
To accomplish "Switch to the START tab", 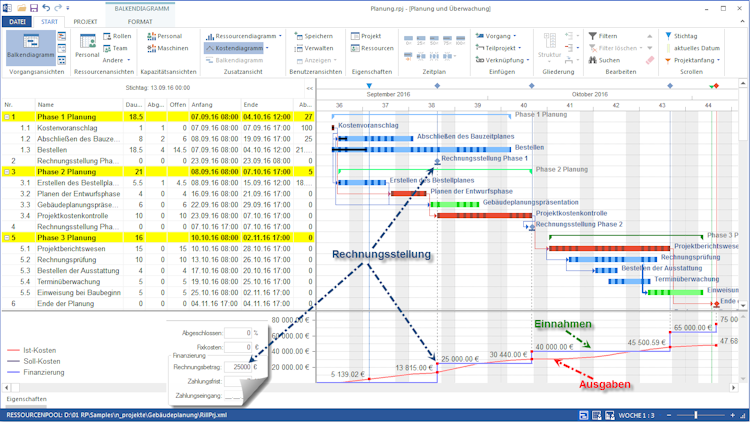I will pos(49,22).
